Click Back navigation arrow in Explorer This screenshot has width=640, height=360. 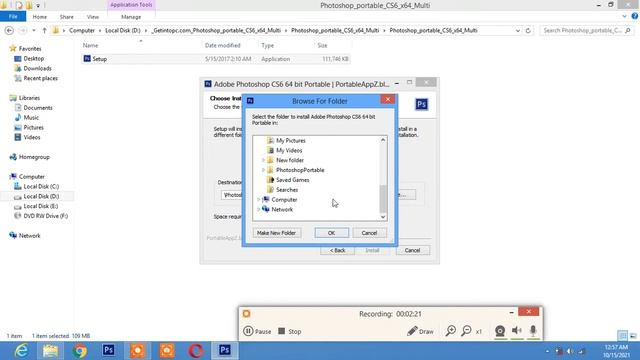(x=9, y=31)
